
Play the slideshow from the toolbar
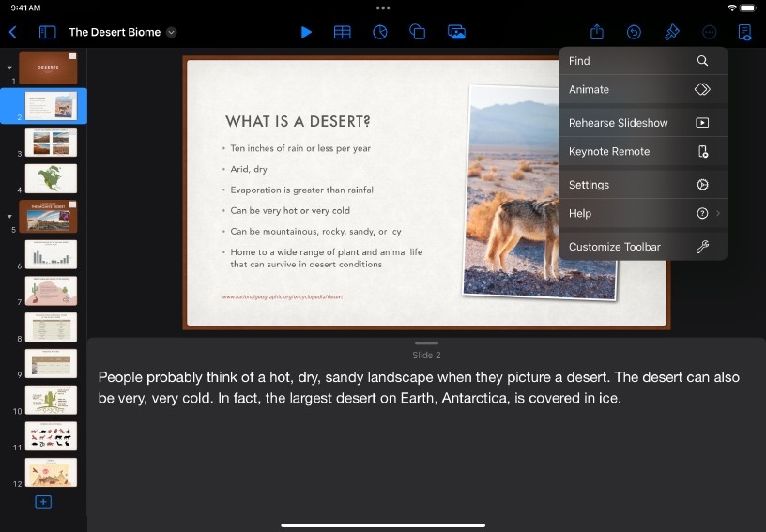tap(306, 32)
